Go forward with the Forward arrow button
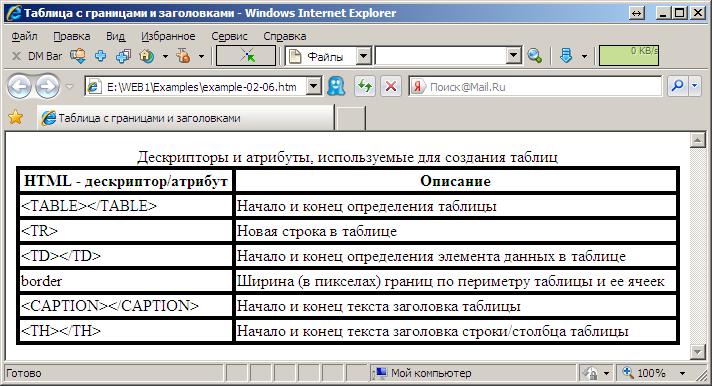This screenshot has width=712, height=386. click(x=47, y=86)
